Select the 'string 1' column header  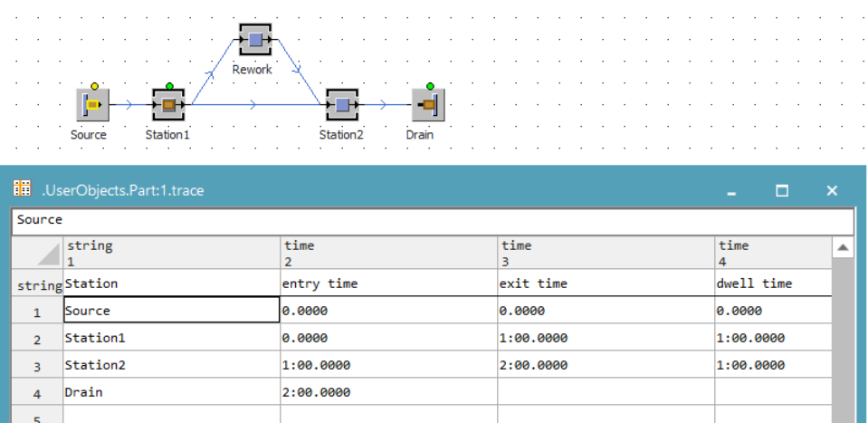[171, 253]
